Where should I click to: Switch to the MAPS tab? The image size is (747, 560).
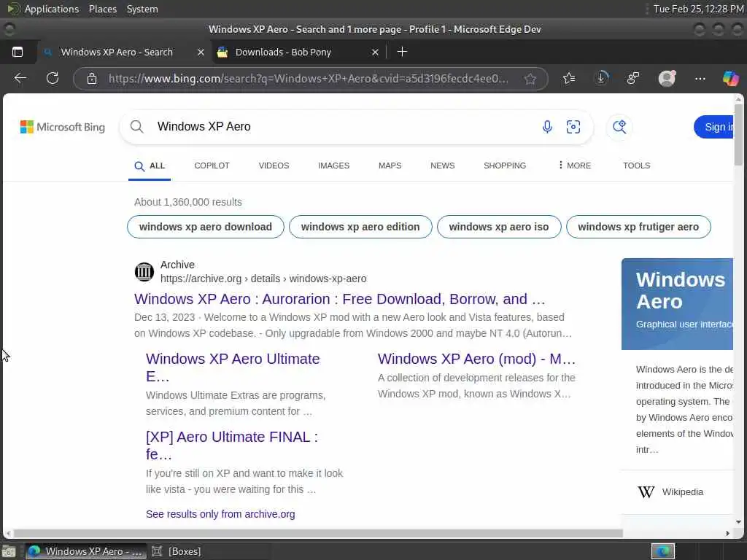390,166
